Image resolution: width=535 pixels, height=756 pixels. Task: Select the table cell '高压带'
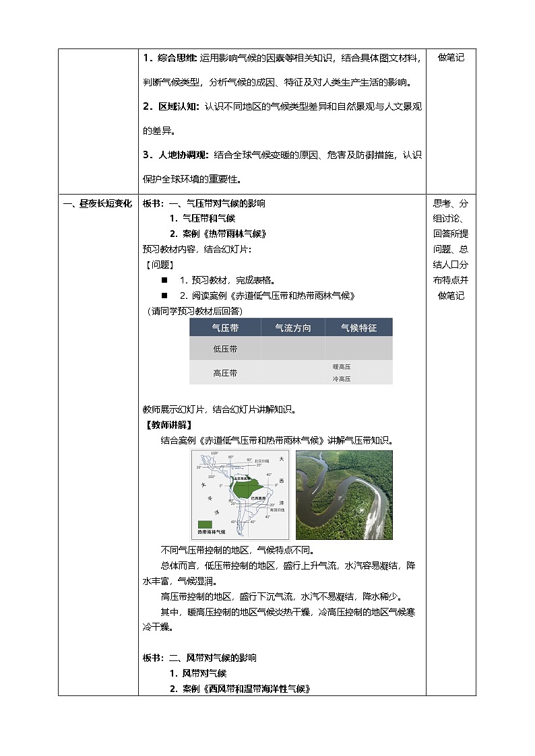point(225,373)
